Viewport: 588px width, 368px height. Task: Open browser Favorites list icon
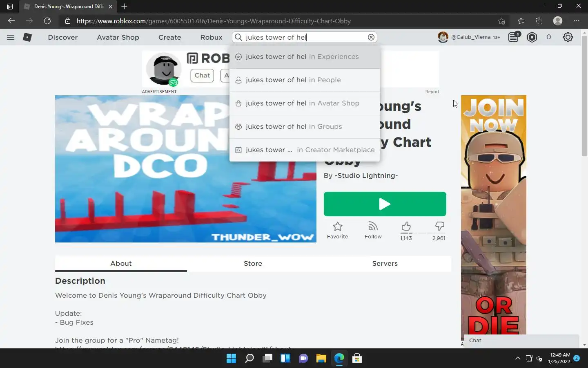pos(521,21)
